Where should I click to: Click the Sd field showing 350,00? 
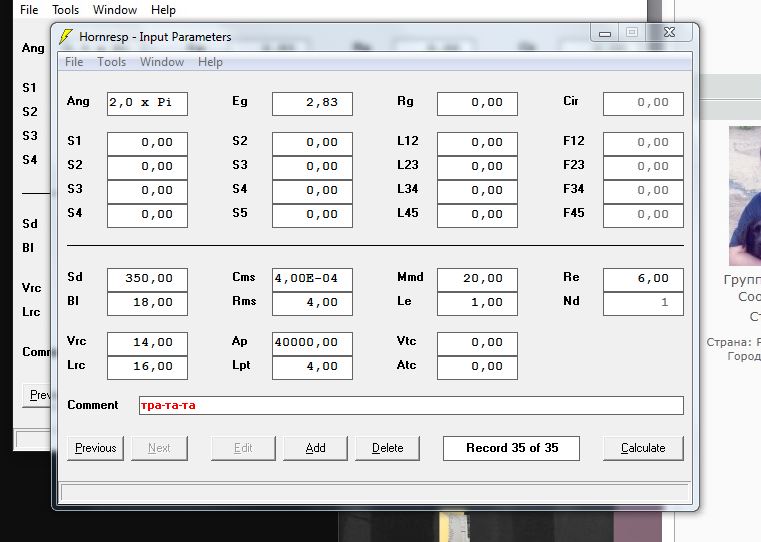coord(148,279)
